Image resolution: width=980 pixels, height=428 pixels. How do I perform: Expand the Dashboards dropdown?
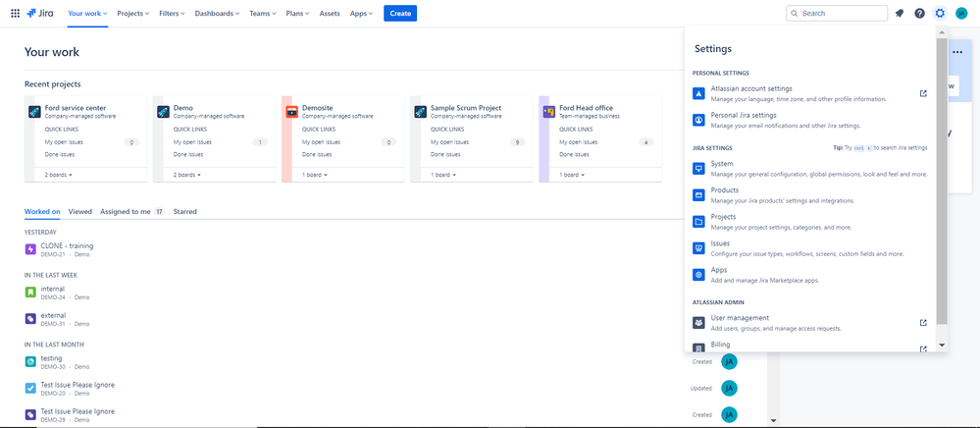pyautogui.click(x=218, y=13)
